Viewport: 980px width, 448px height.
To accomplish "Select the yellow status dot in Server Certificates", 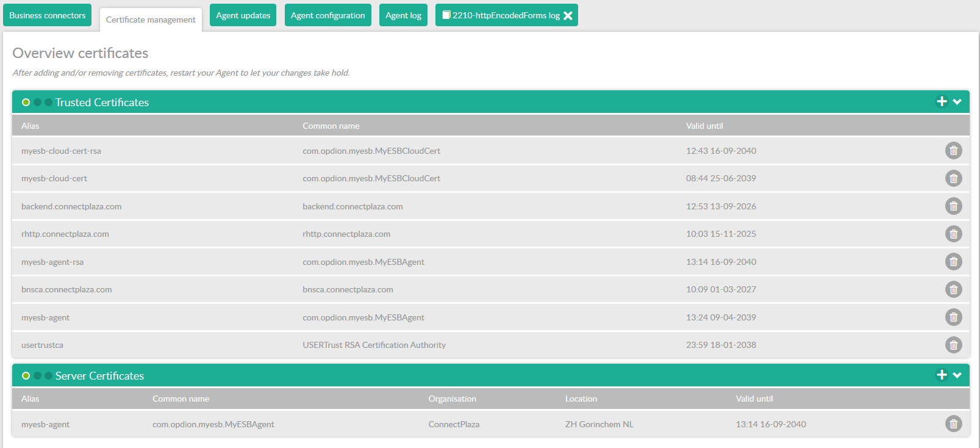I will pos(26,376).
